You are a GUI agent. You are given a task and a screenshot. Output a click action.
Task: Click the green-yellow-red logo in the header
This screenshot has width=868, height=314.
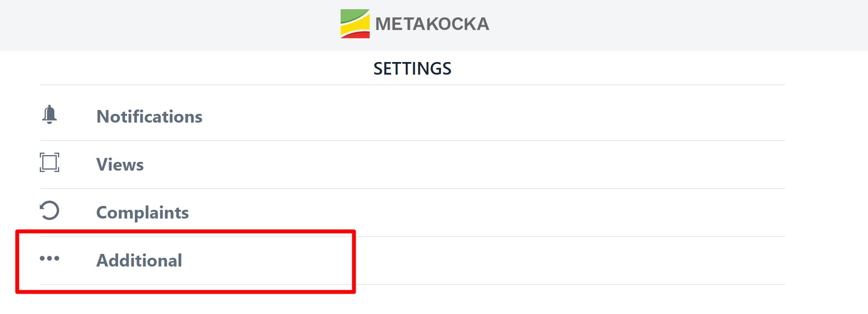(x=355, y=24)
